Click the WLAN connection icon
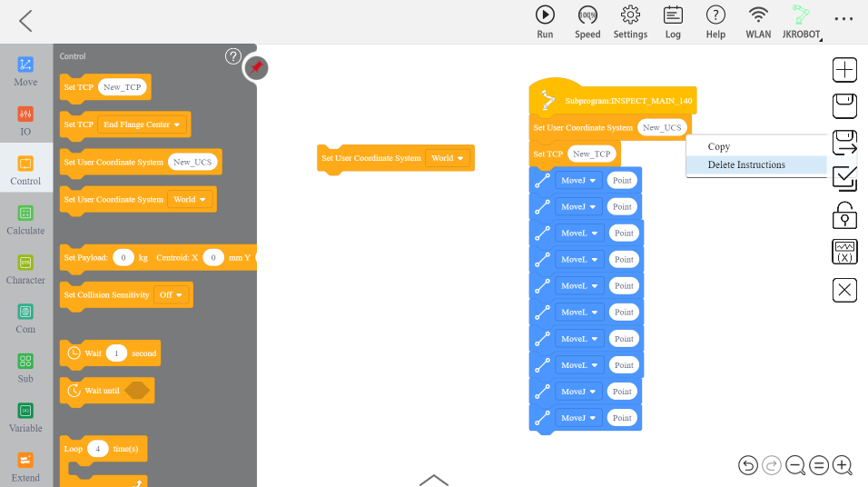The height and width of the screenshot is (487, 868). (x=758, y=15)
